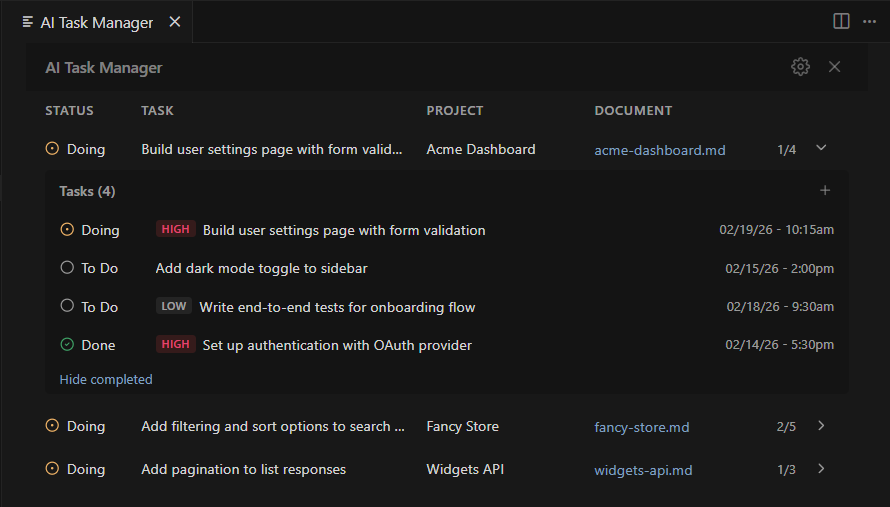Toggle status circle of Build user settings subtask
The width and height of the screenshot is (890, 507).
(67, 229)
